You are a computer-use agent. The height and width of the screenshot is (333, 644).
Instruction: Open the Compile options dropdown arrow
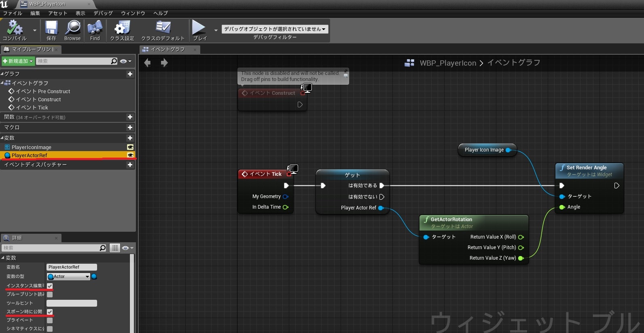[x=34, y=30]
